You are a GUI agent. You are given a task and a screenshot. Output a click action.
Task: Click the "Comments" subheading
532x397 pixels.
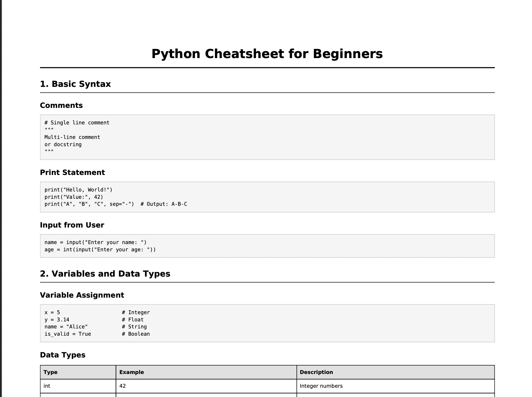pyautogui.click(x=61, y=105)
